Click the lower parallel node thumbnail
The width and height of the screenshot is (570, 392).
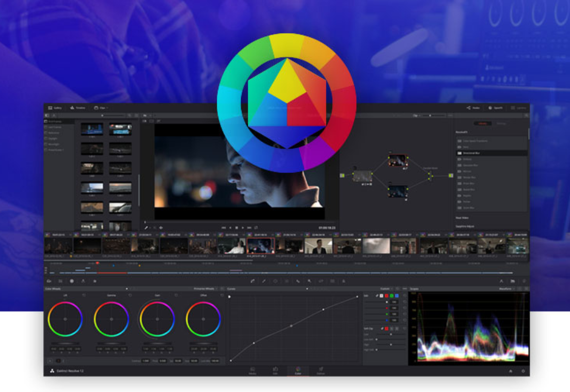coord(398,191)
